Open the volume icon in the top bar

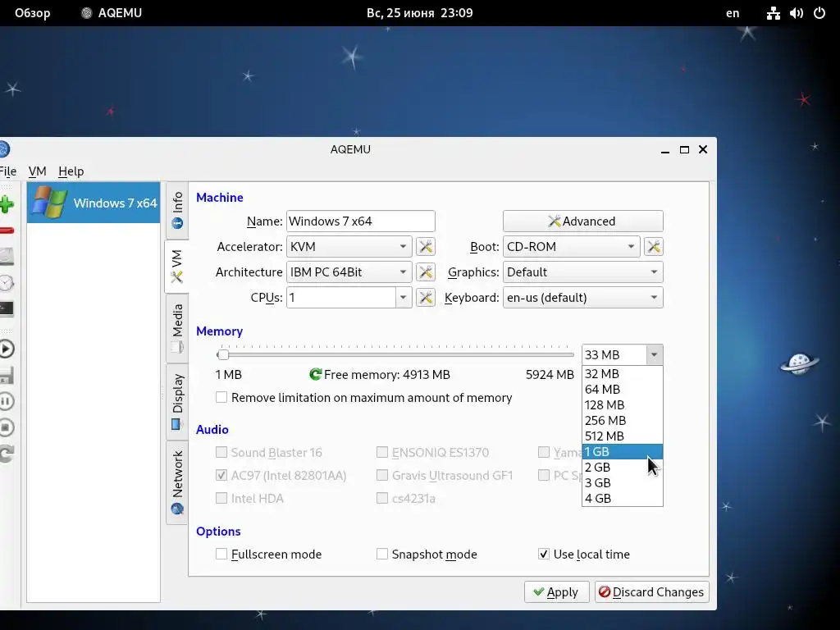coord(797,13)
